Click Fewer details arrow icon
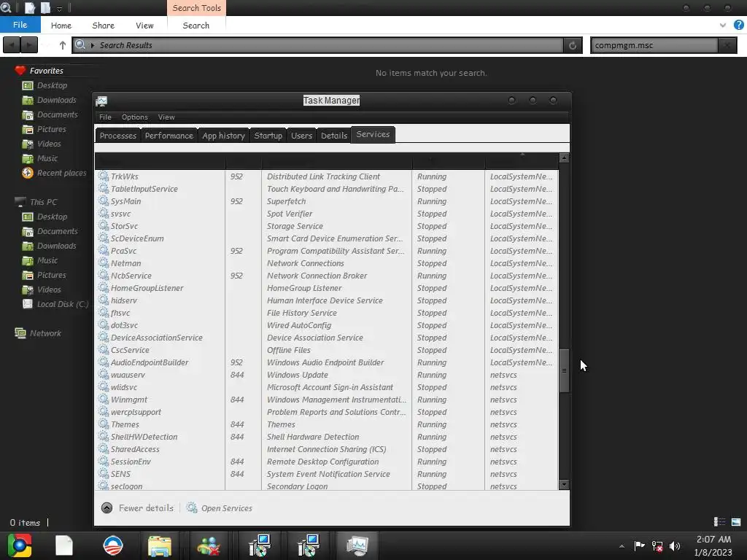Viewport: 747px width, 560px height. click(107, 508)
